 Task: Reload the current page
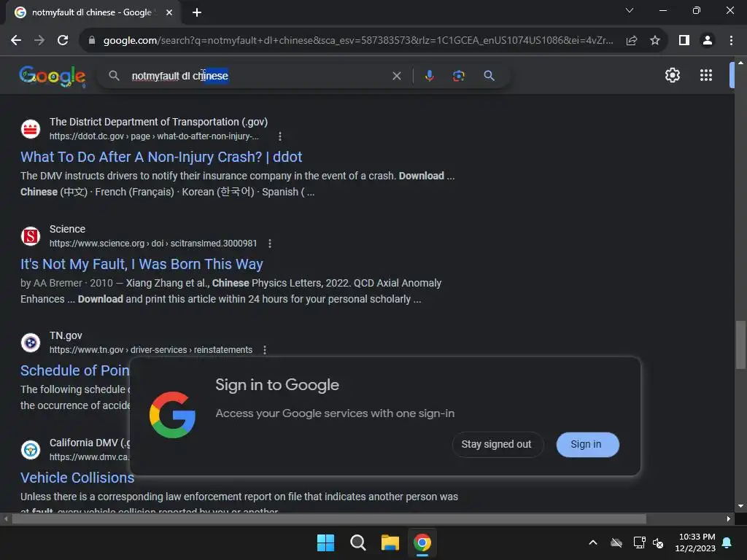(63, 41)
